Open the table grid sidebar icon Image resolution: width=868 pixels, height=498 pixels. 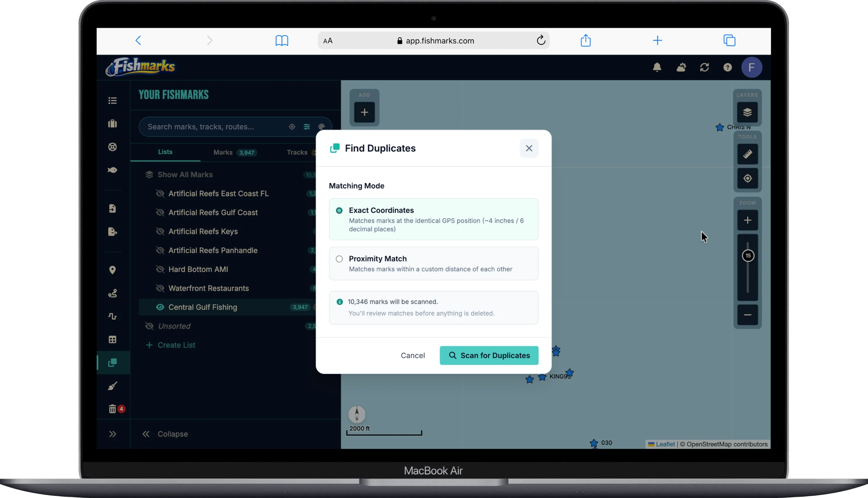(x=112, y=339)
